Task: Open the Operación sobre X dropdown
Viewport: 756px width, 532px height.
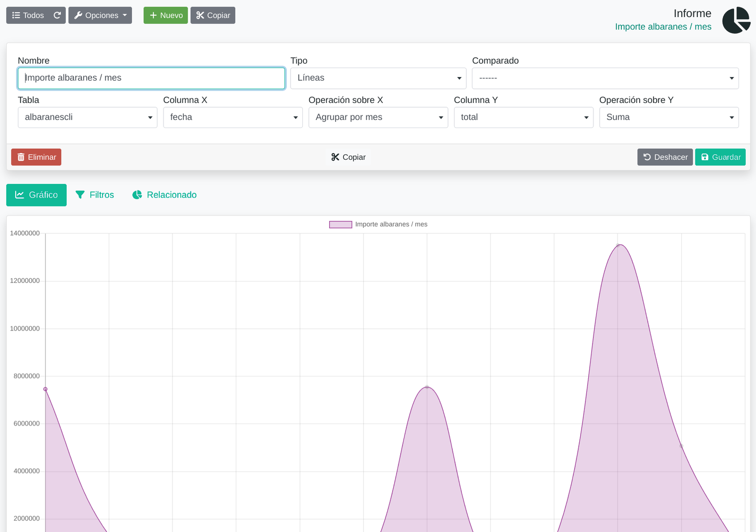Action: pyautogui.click(x=378, y=117)
